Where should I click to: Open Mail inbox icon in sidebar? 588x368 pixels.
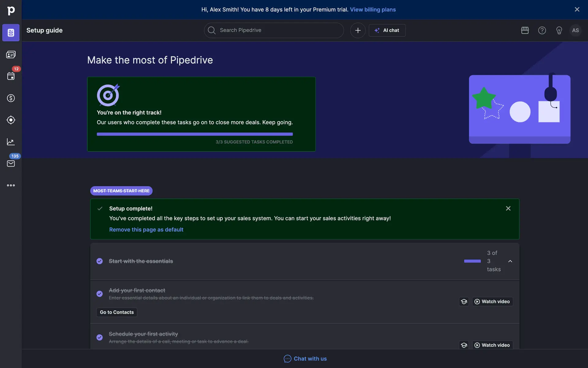coord(11,163)
